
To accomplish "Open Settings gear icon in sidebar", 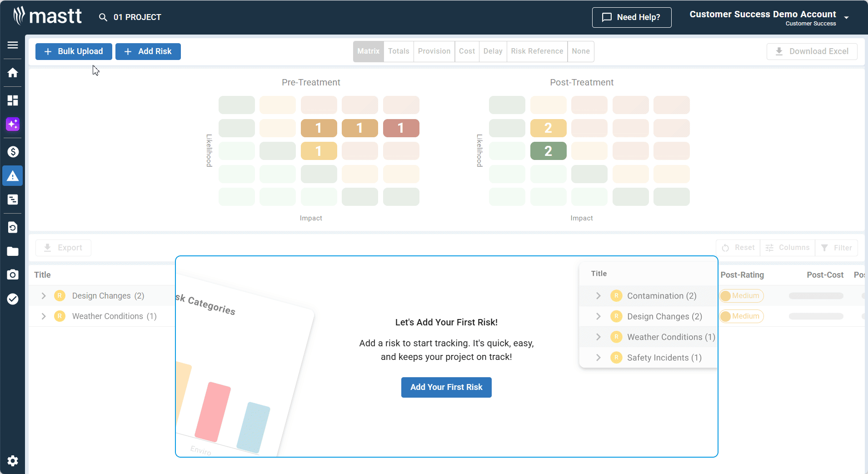I will pyautogui.click(x=13, y=461).
